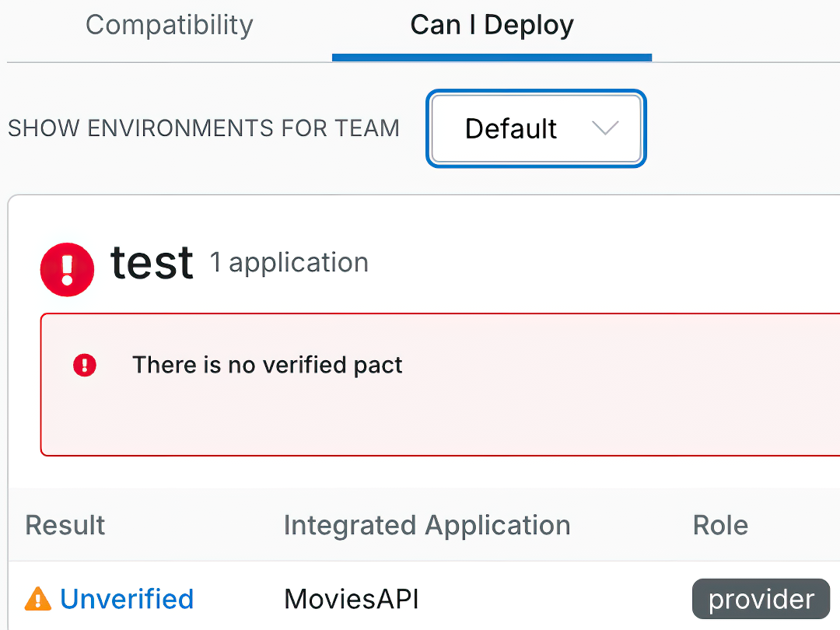Click the '1 application' count text
The width and height of the screenshot is (840, 630).
coord(289,263)
